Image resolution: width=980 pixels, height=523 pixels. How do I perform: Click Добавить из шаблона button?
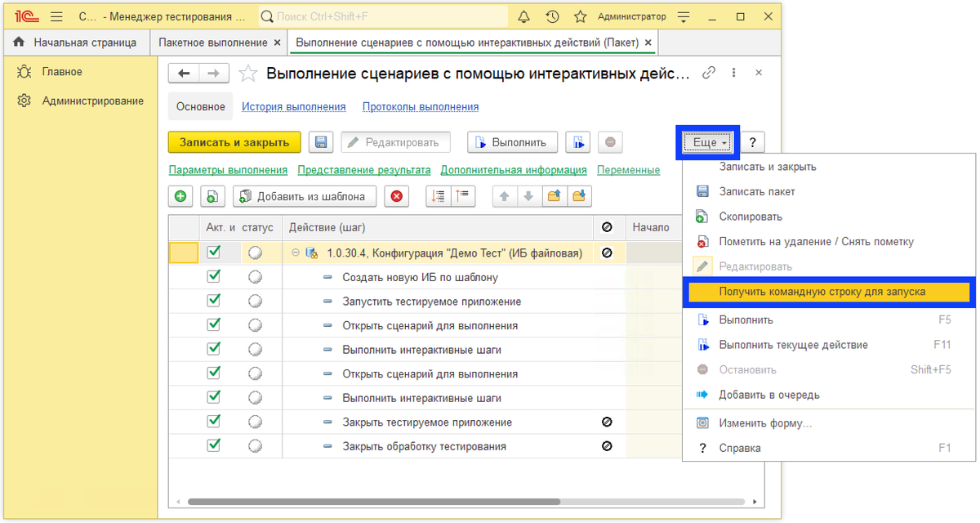click(x=305, y=196)
